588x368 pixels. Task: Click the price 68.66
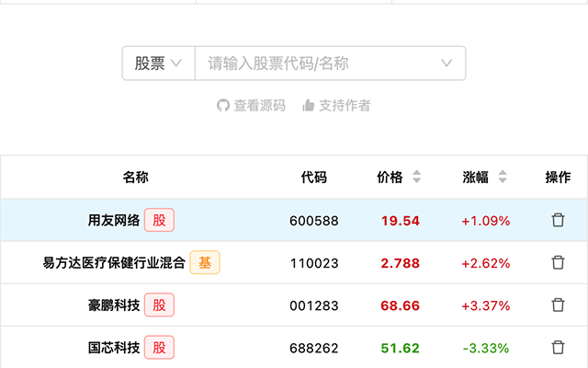coord(401,305)
